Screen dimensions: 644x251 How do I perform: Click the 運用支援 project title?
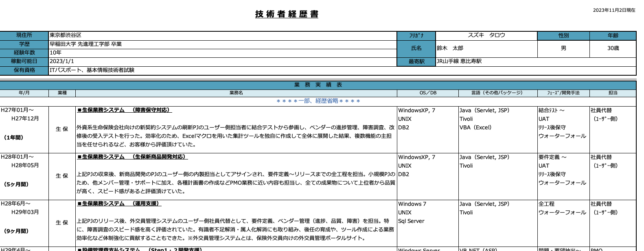pos(119,203)
